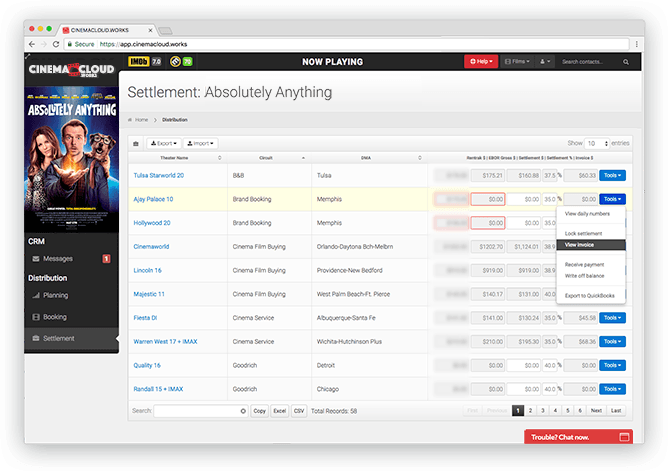This screenshot has width=668, height=471.
Task: Clear the table search field with X icon
Action: pos(243,410)
